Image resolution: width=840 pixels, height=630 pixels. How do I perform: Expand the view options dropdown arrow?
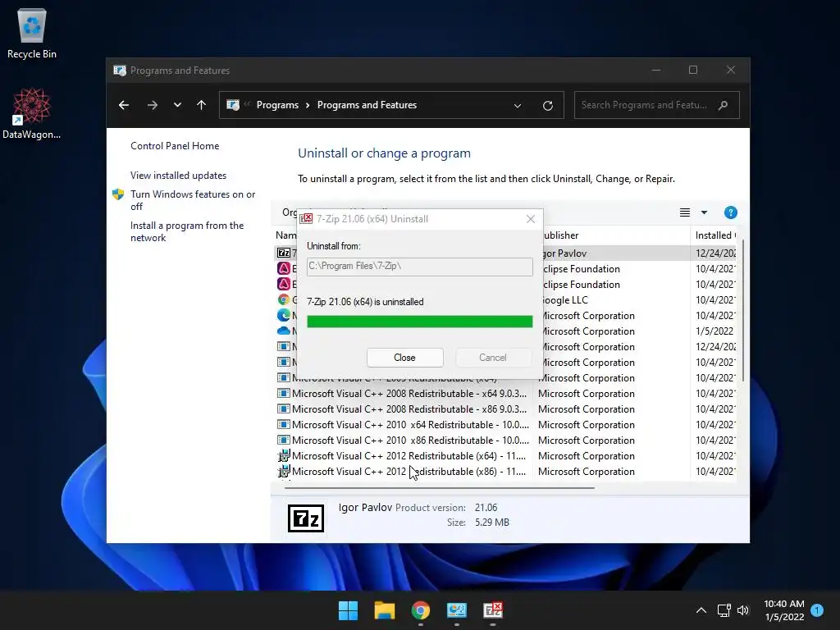click(x=704, y=212)
